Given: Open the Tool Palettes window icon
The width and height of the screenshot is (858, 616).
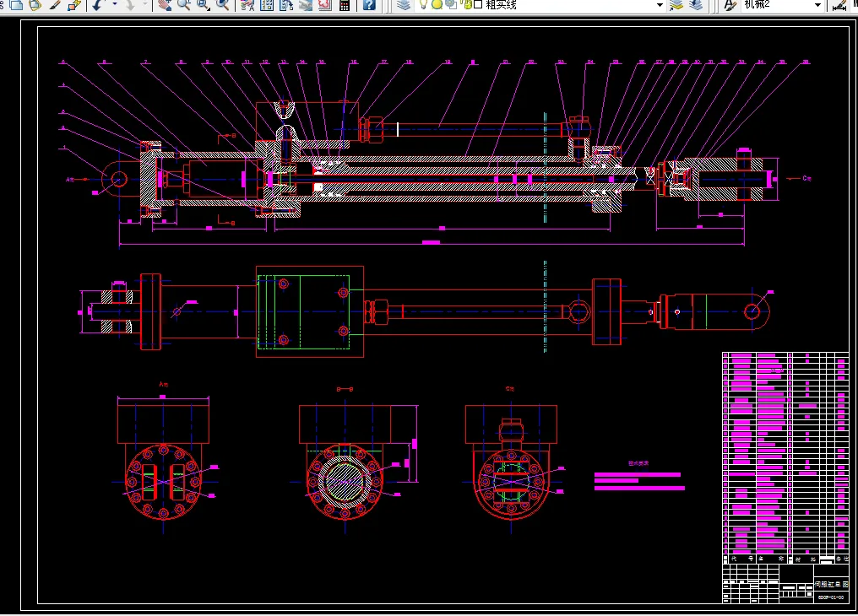Looking at the screenshot, I should [x=286, y=5].
